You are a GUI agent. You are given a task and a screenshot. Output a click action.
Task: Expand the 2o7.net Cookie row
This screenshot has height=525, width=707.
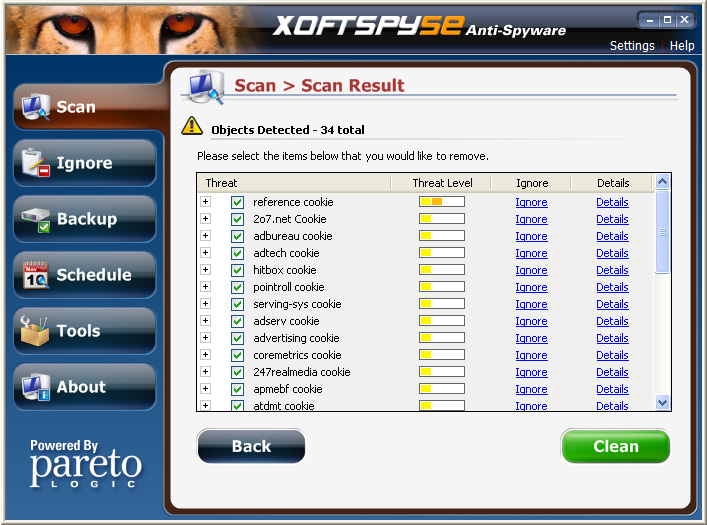[206, 218]
